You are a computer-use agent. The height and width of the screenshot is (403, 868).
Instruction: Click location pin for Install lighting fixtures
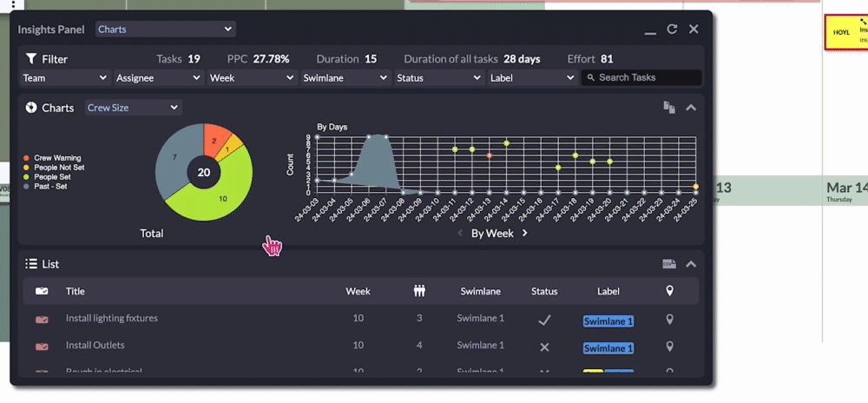(x=669, y=319)
